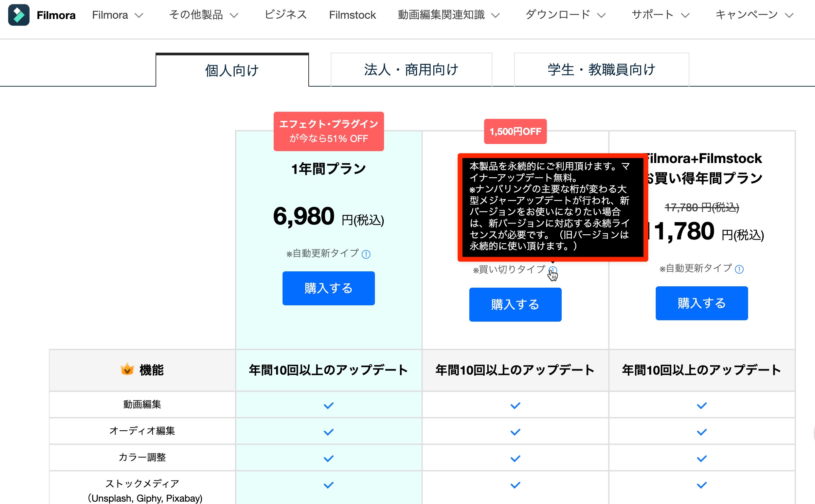Image resolution: width=815 pixels, height=504 pixels.
Task: Expand the サポート dropdown
Action: tap(660, 15)
